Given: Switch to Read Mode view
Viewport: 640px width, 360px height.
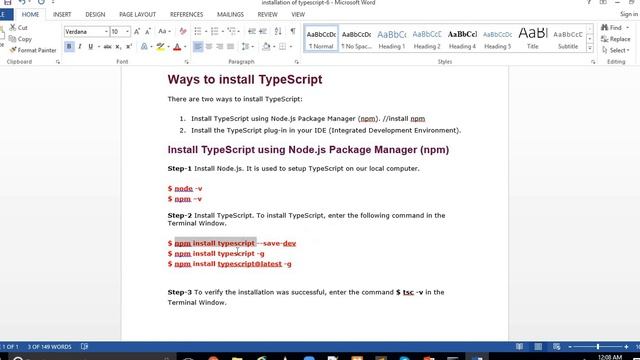Looking at the screenshot, I should click(519, 347).
